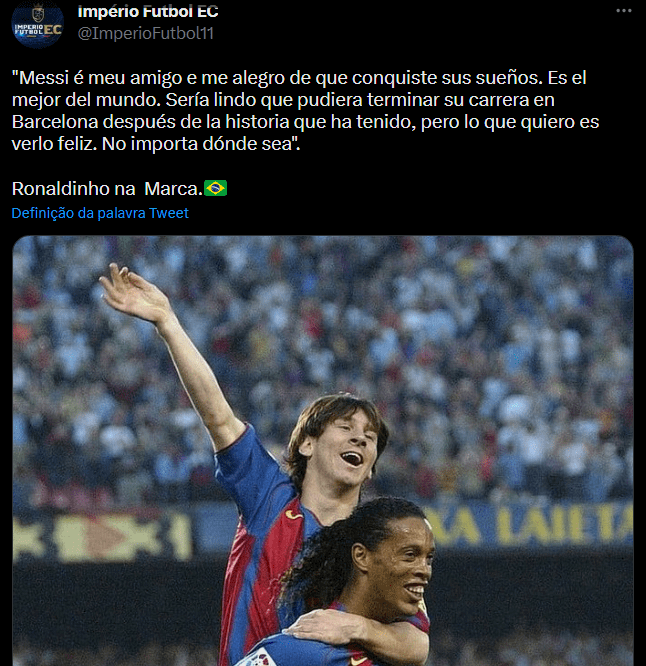Click the Nike swoosh on the striped jersey
The height and width of the screenshot is (666, 646).
(294, 515)
